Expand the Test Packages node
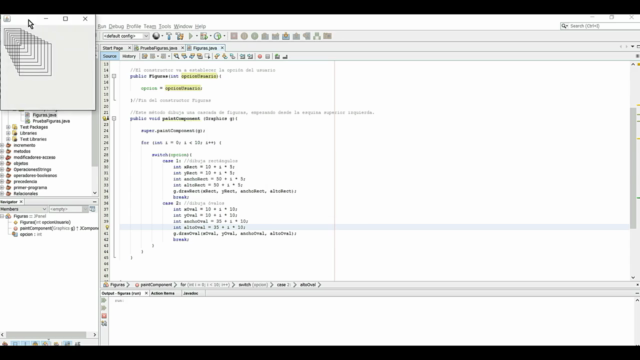Viewport: 640px width, 360px height. click(8, 127)
